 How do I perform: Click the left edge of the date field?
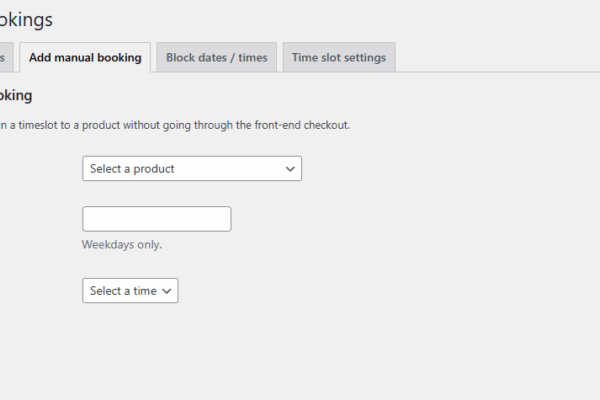coord(87,219)
